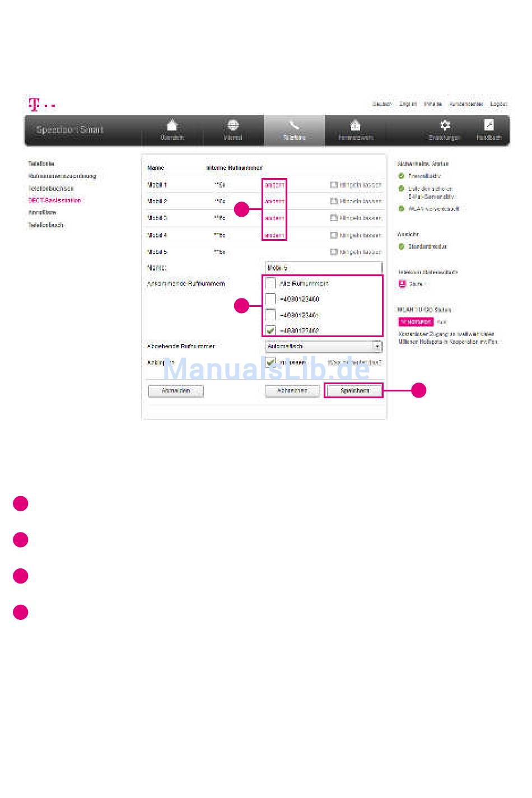Click the pink Telekom Datenschutz icon
Screen dimensions: 532x798
click(x=402, y=284)
